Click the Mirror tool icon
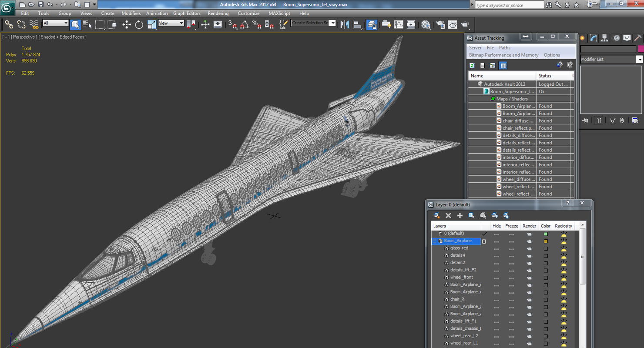Viewport: 644px width, 348px height. click(x=345, y=24)
